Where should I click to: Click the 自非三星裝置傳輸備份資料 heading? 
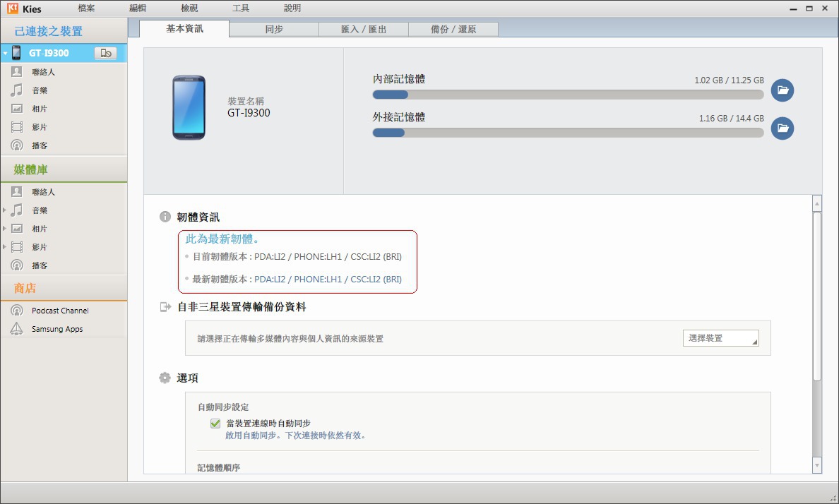[242, 307]
